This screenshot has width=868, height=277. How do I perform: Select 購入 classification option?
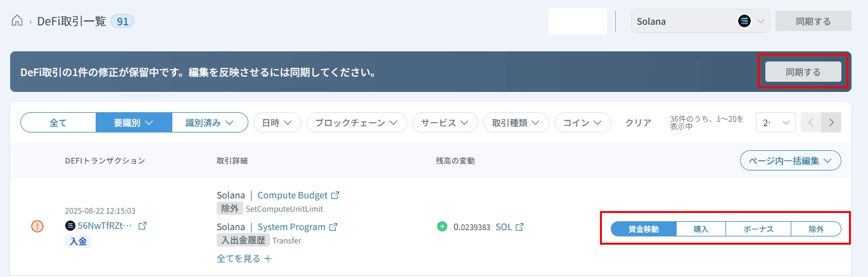click(x=701, y=229)
